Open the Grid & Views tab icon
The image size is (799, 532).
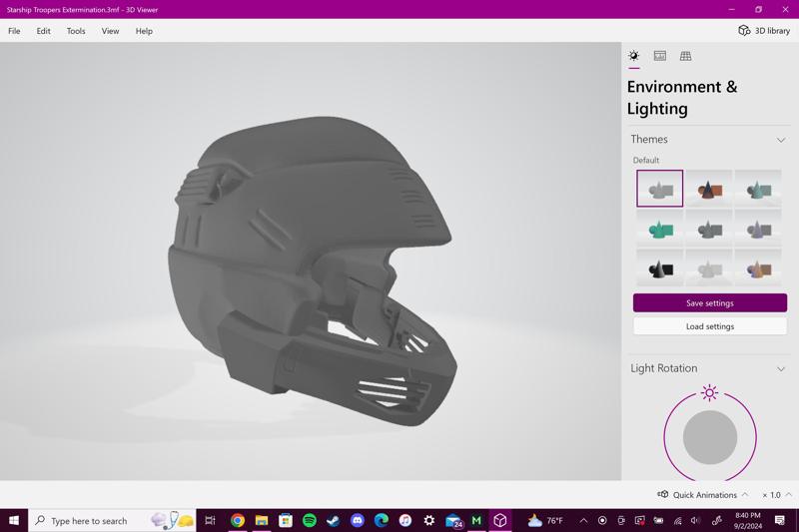click(685, 56)
